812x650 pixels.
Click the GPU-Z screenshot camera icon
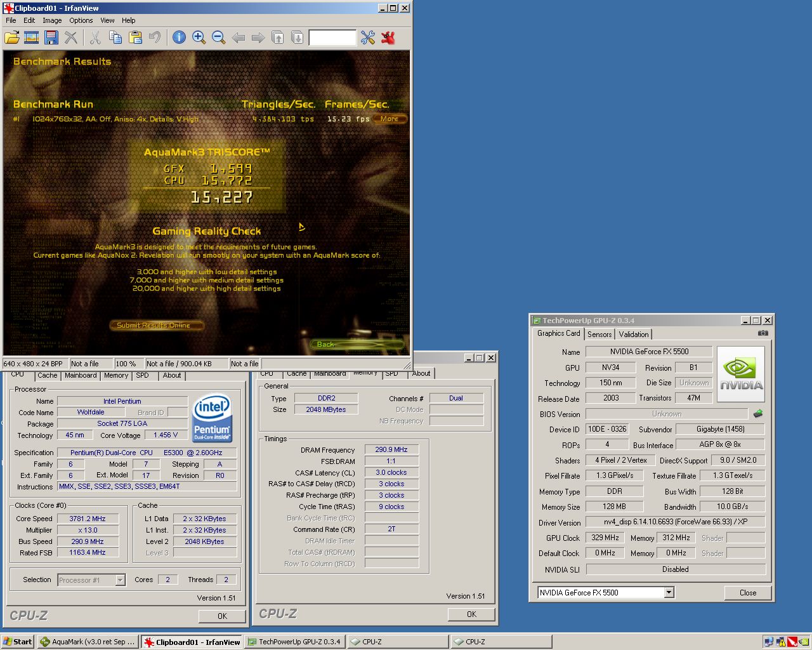pos(763,333)
